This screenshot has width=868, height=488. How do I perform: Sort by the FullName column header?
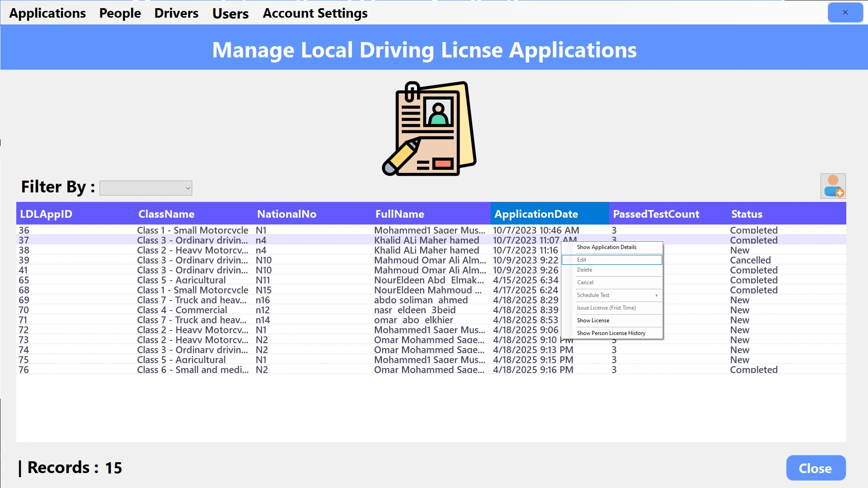click(431, 214)
